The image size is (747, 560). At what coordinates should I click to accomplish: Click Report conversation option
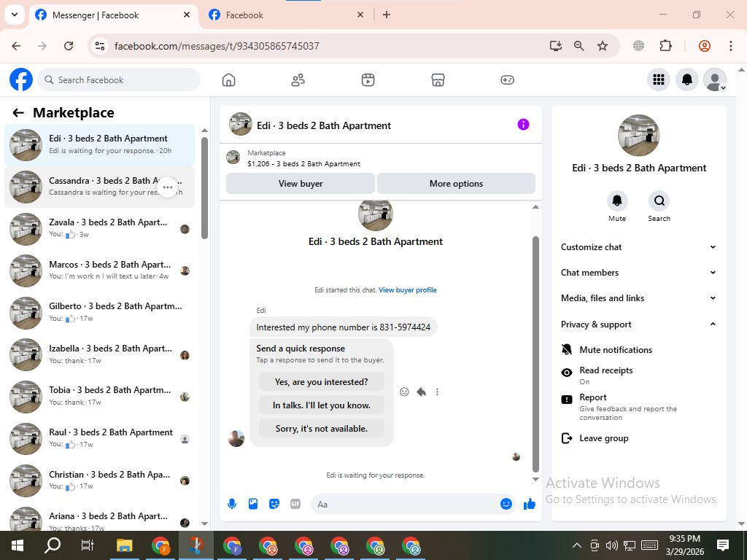coord(638,407)
